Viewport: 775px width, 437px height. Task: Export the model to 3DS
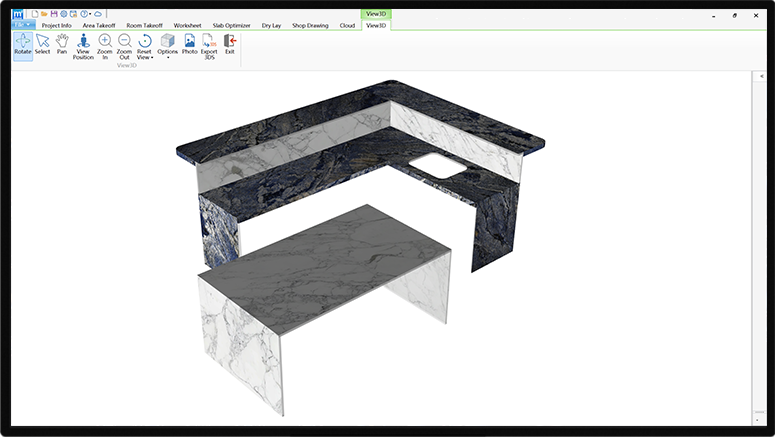tap(209, 47)
